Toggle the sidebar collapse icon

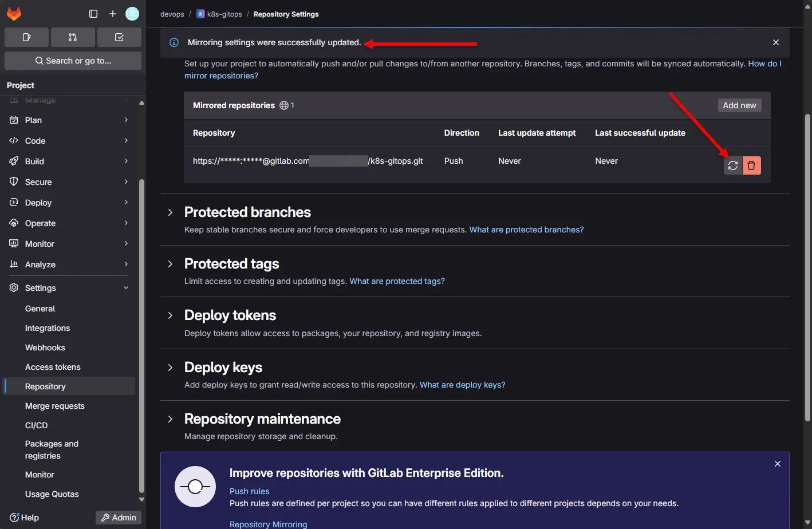click(x=93, y=14)
